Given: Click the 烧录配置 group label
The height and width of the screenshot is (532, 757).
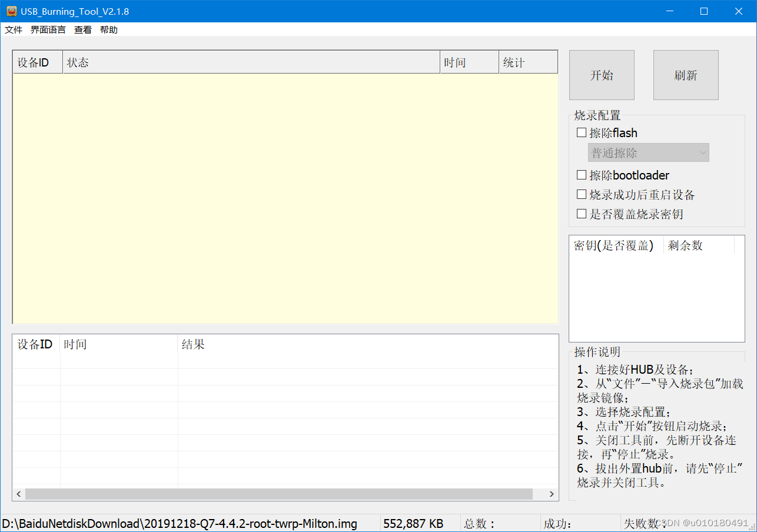Looking at the screenshot, I should pyautogui.click(x=597, y=115).
